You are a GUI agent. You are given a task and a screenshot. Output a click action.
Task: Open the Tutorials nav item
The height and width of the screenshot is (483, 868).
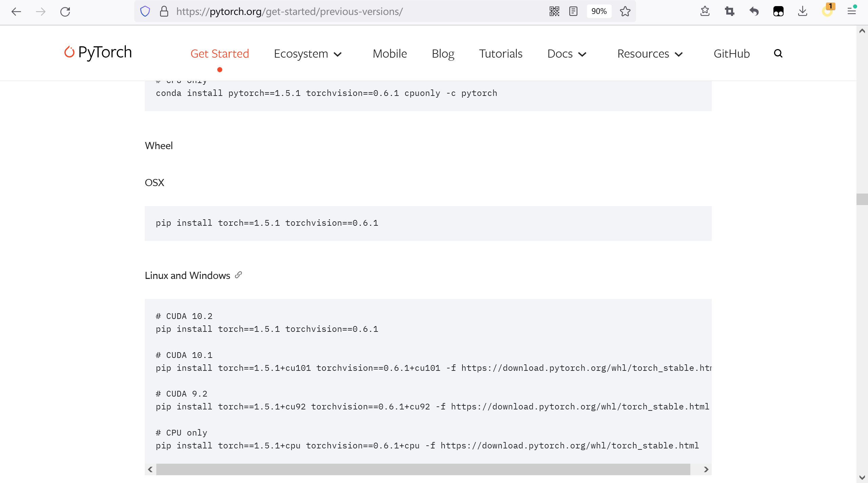coord(500,54)
